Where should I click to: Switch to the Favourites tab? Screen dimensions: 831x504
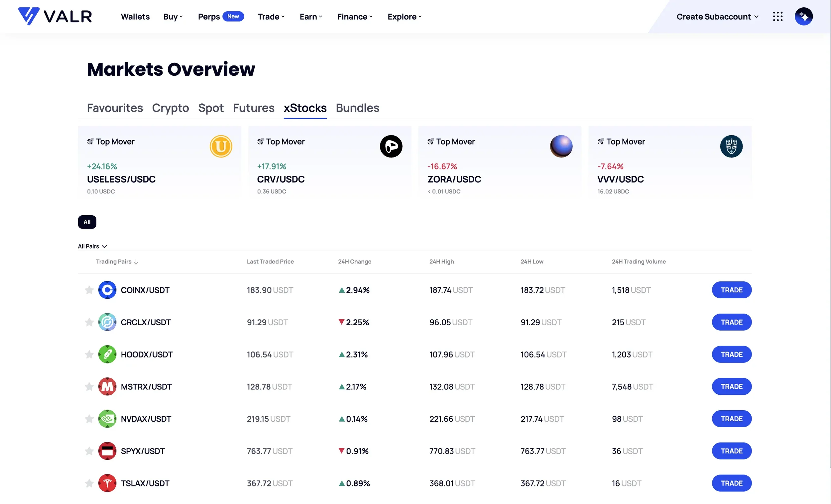point(115,108)
